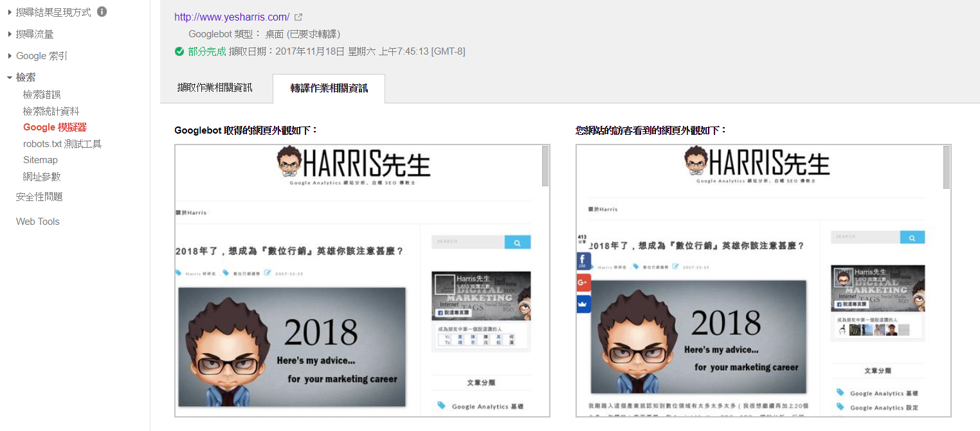Click the blue search magnifier in Googlebot preview
Viewport: 980px width, 431px height.
(x=518, y=242)
